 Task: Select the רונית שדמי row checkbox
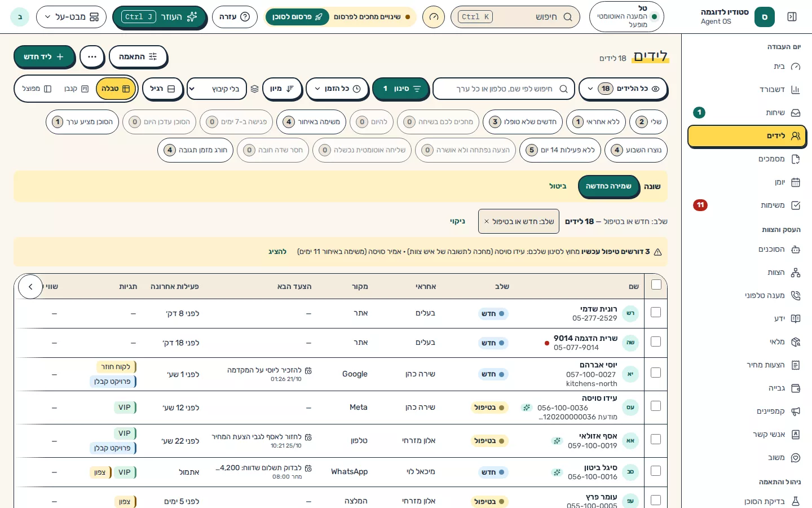pyautogui.click(x=656, y=312)
